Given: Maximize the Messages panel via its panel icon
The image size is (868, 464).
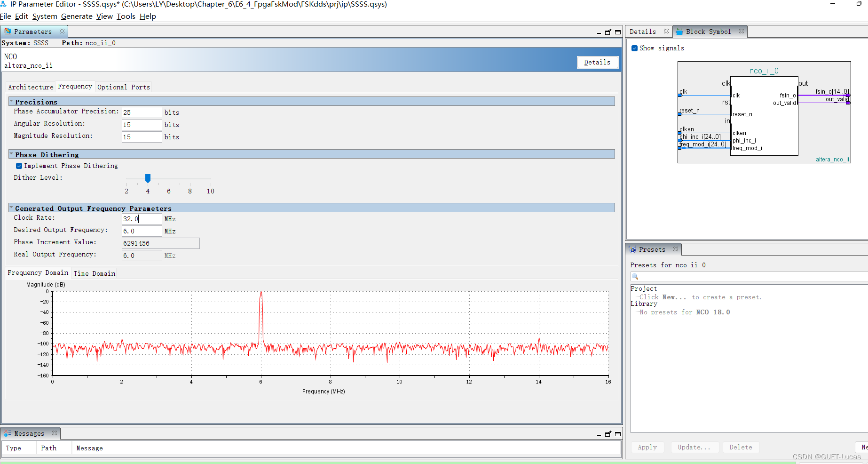Looking at the screenshot, I should 617,434.
